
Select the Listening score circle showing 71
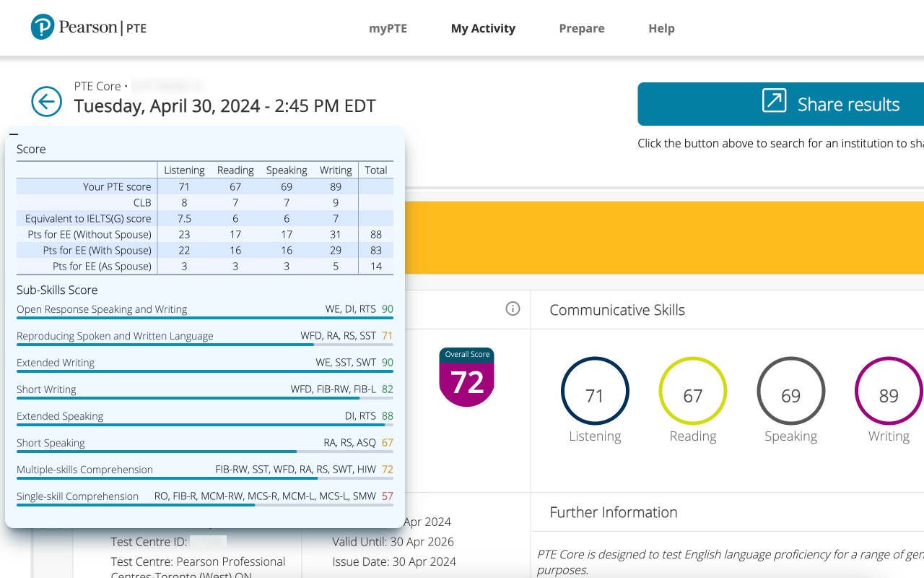tap(595, 390)
